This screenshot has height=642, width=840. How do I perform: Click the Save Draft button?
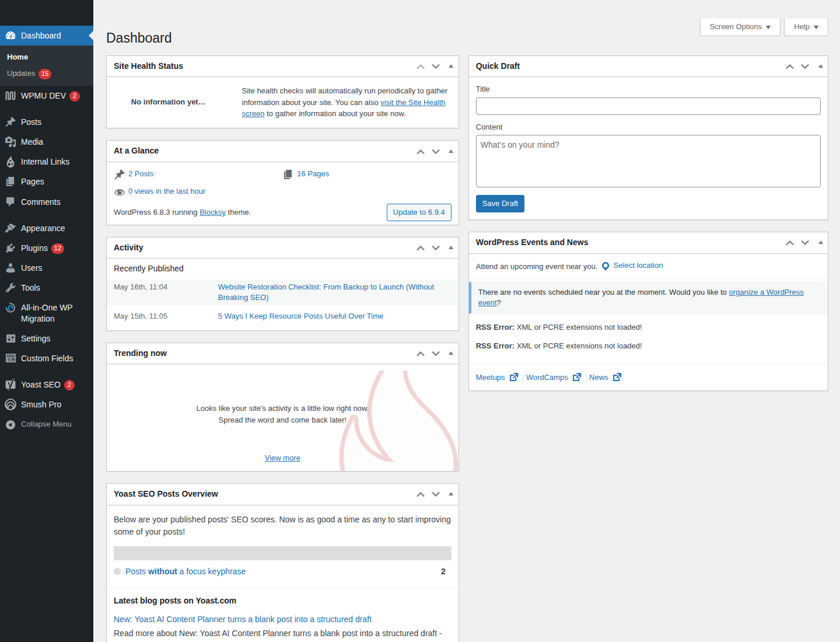tap(500, 204)
